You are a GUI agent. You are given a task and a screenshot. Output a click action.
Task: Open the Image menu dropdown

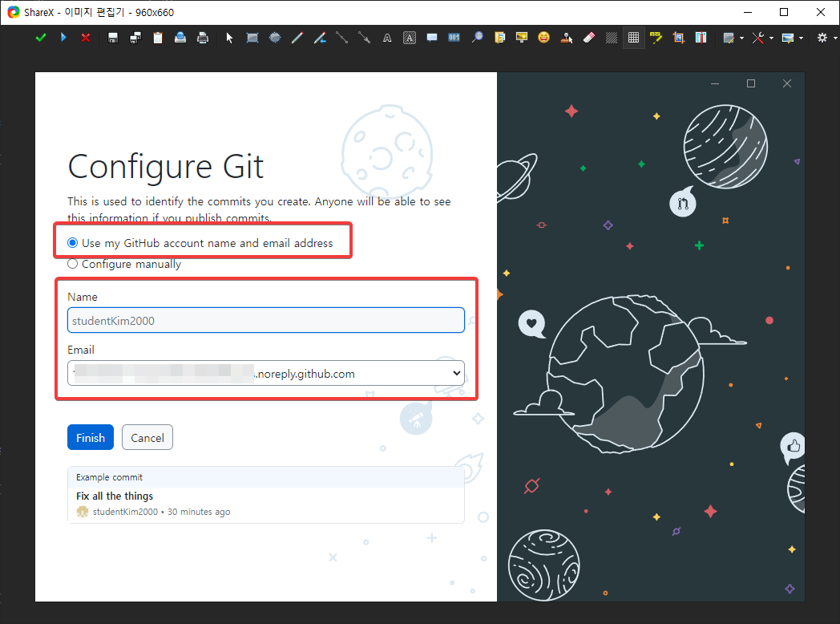[793, 38]
